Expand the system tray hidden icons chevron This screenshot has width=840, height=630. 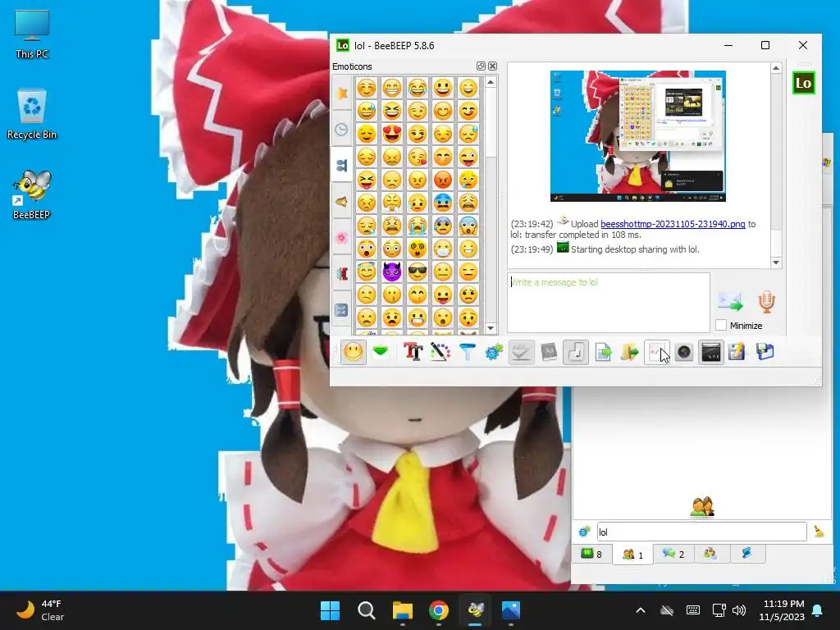(x=640, y=610)
